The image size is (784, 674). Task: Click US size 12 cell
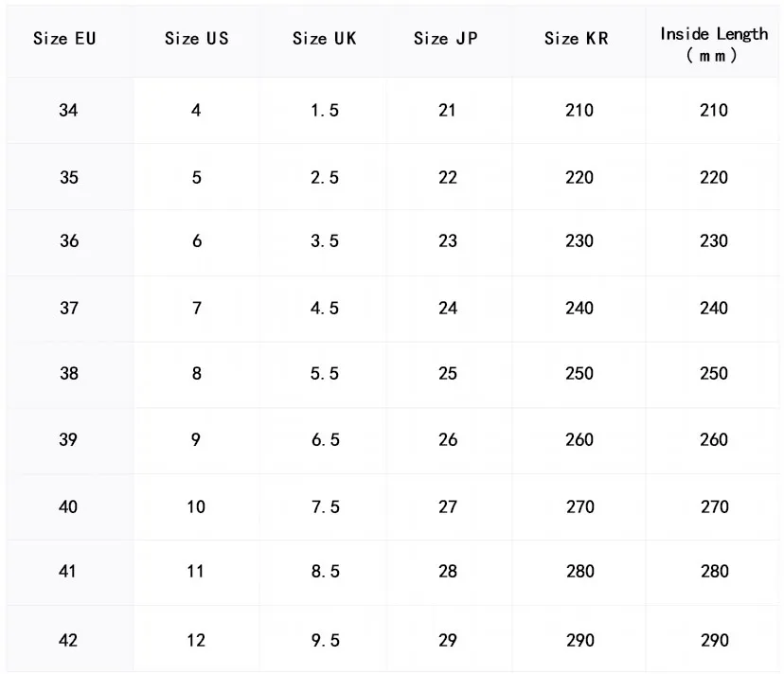196,640
